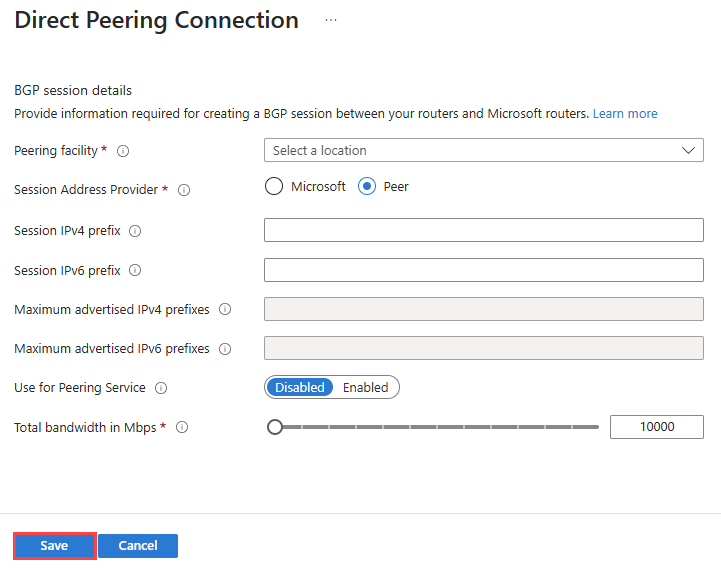Switch Peering Service toggle to Enabled
721x575 pixels.
click(365, 387)
